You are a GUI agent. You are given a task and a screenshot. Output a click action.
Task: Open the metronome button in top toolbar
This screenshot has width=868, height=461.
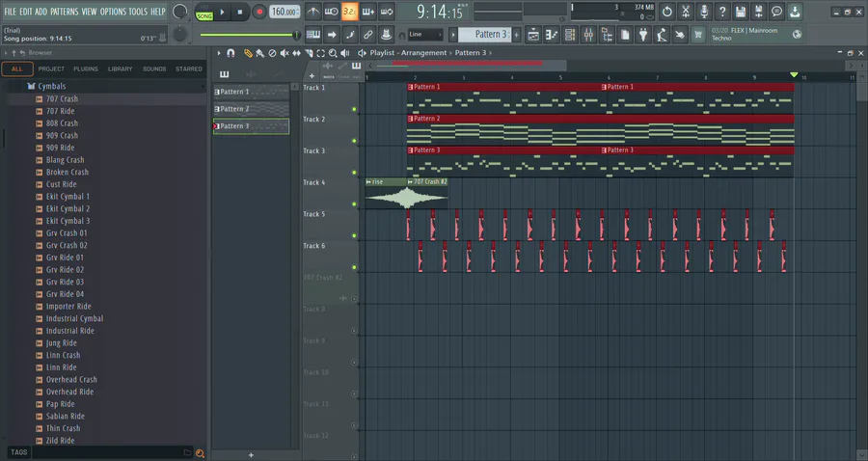point(313,11)
